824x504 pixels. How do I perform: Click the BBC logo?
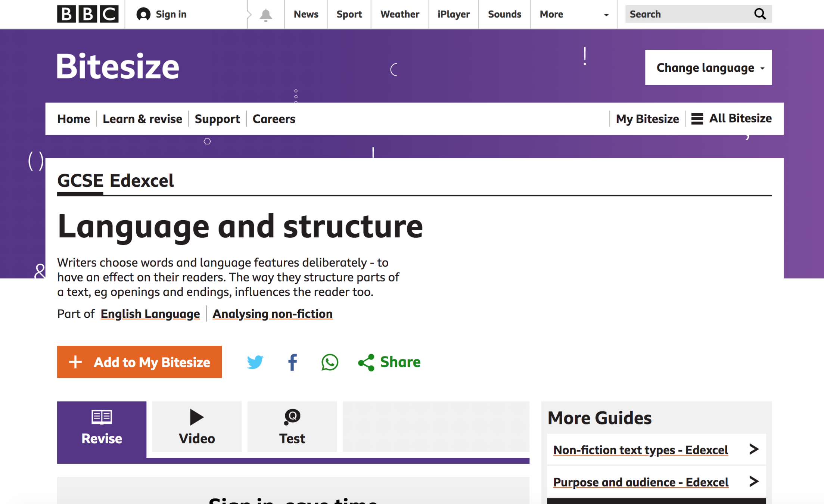click(88, 14)
